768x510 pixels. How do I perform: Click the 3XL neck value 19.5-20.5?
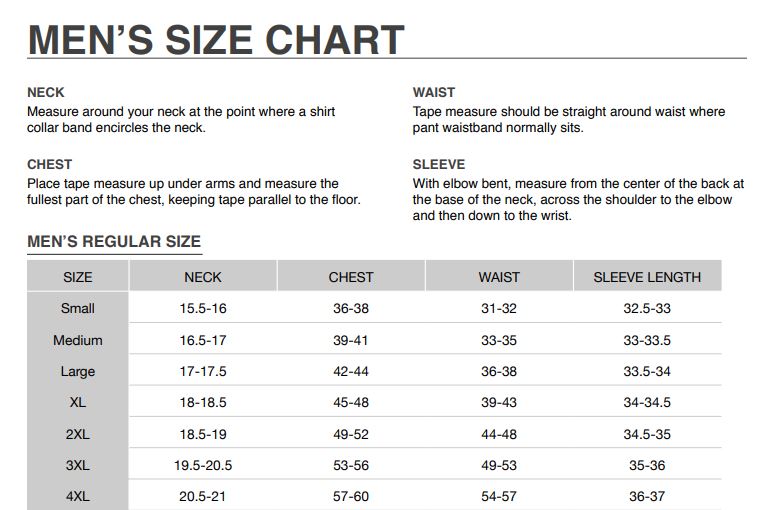[x=203, y=465]
